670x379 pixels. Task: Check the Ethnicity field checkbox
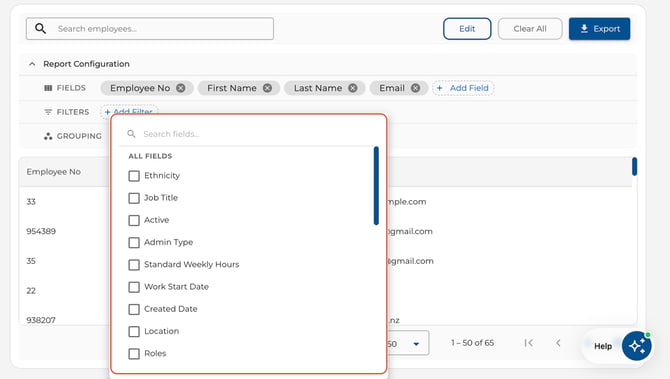(134, 176)
